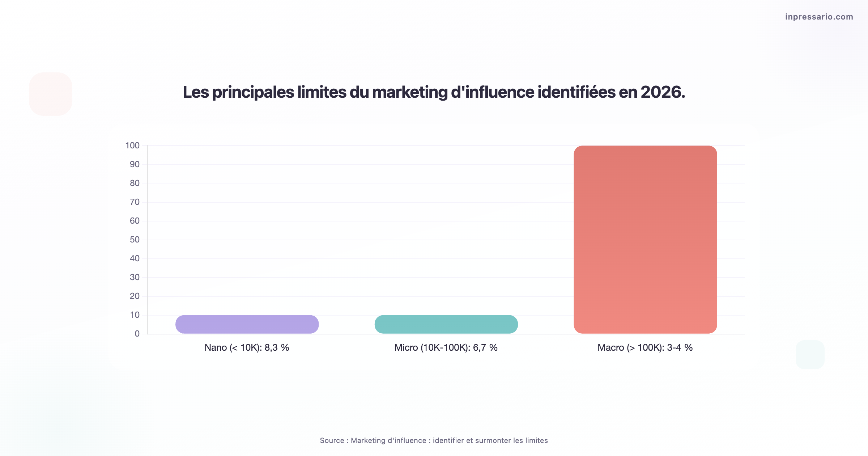Click the pink rounded square decoration

point(51,93)
